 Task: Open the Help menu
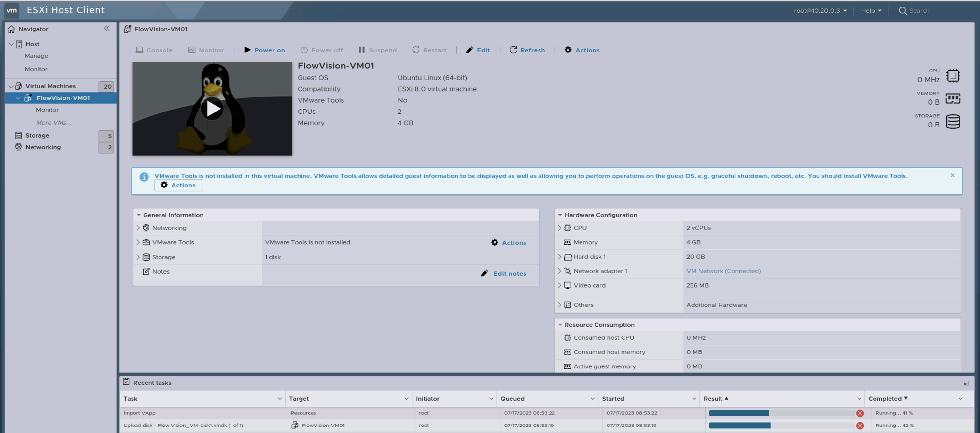click(x=871, y=11)
